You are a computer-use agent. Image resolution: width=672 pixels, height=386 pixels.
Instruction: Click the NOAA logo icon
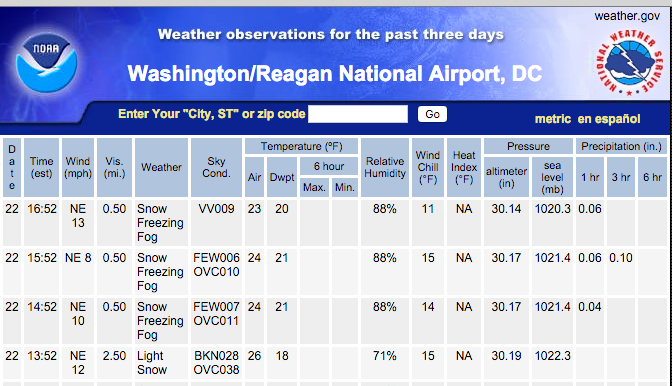tap(47, 63)
